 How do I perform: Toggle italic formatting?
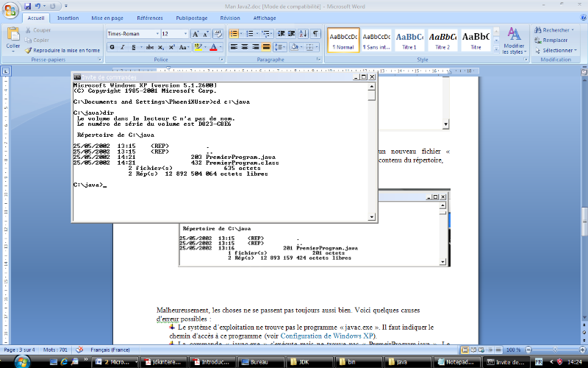123,47
